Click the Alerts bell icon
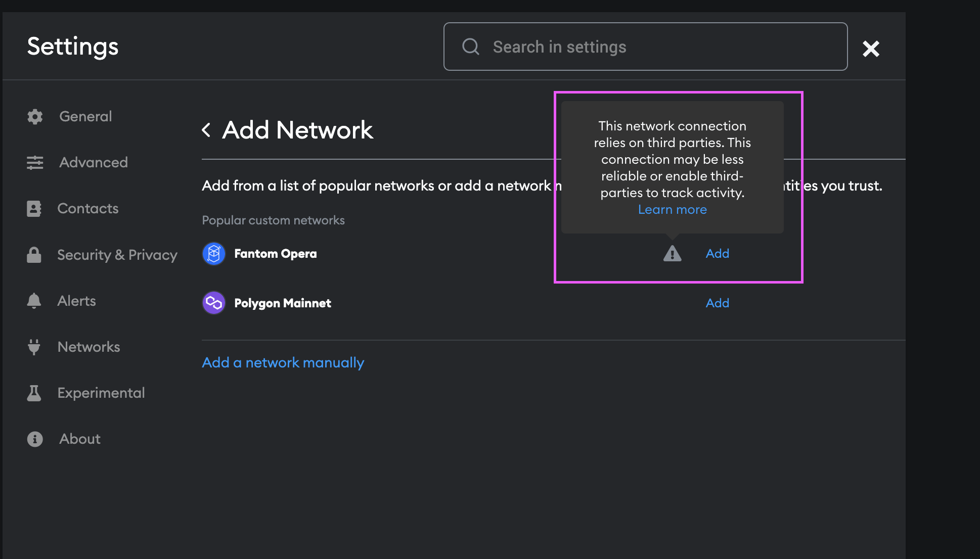This screenshot has width=980, height=559. tap(34, 301)
